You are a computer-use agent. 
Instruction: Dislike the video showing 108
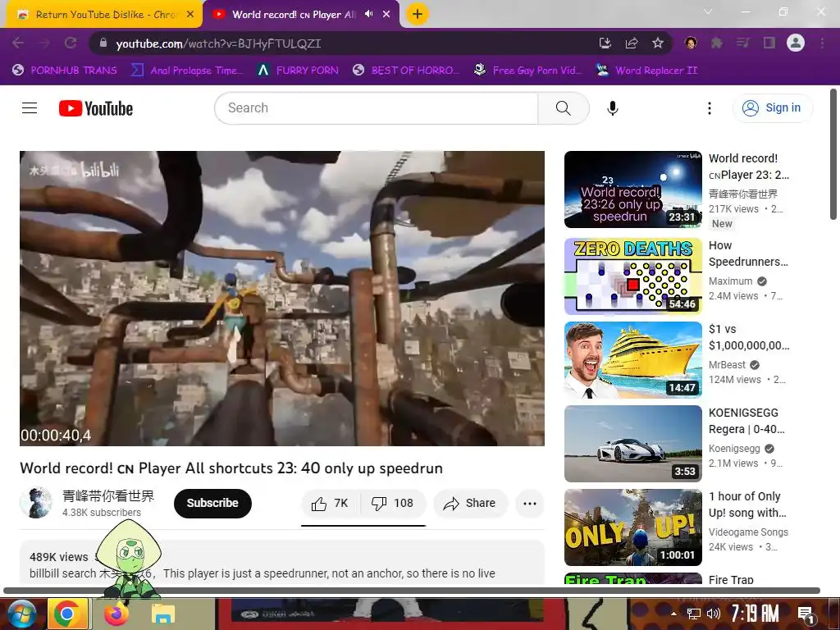[393, 503]
